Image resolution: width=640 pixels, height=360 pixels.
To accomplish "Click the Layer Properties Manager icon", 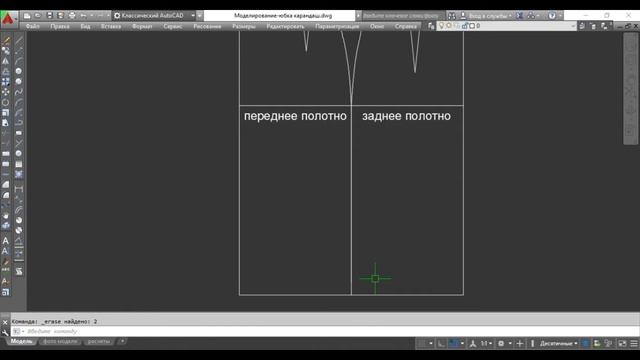I will click(431, 26).
